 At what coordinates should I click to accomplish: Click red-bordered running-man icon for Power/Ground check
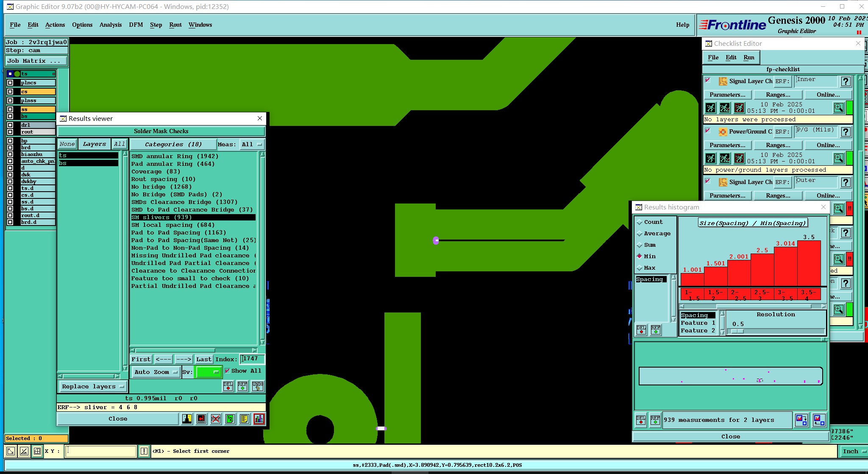pos(739,158)
